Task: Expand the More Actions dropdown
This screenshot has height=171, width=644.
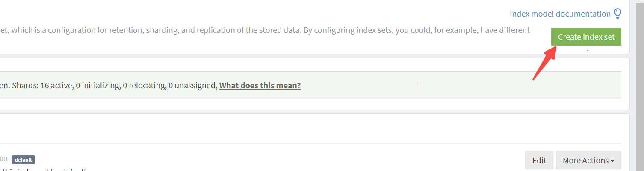Action: coord(588,160)
